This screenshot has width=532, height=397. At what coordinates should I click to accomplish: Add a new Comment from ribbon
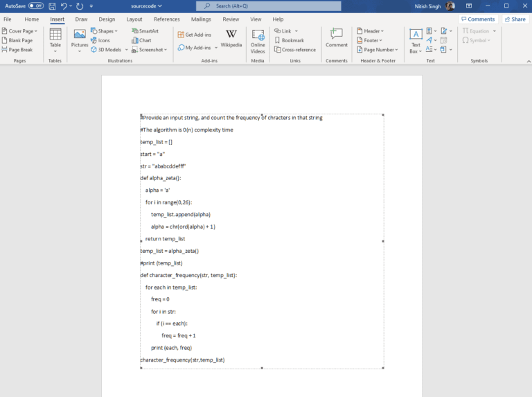tap(337, 39)
